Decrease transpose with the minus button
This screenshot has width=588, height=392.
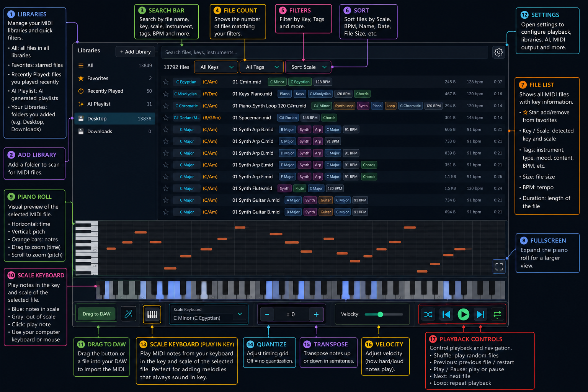point(267,314)
